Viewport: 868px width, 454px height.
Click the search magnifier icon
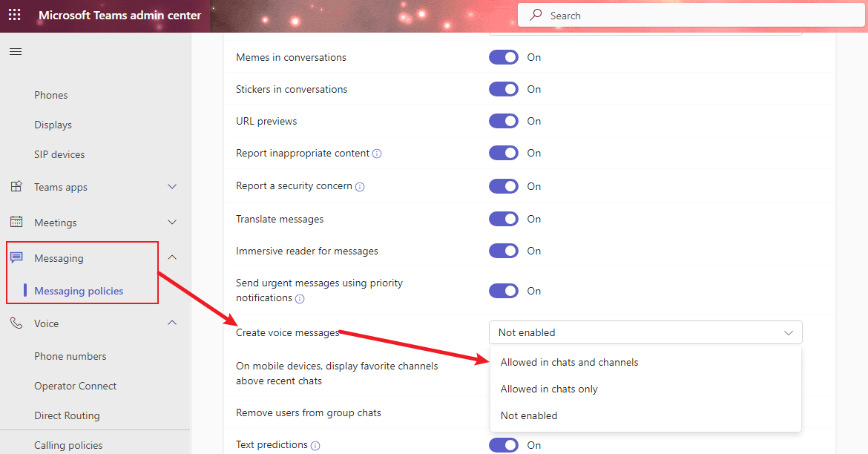536,15
